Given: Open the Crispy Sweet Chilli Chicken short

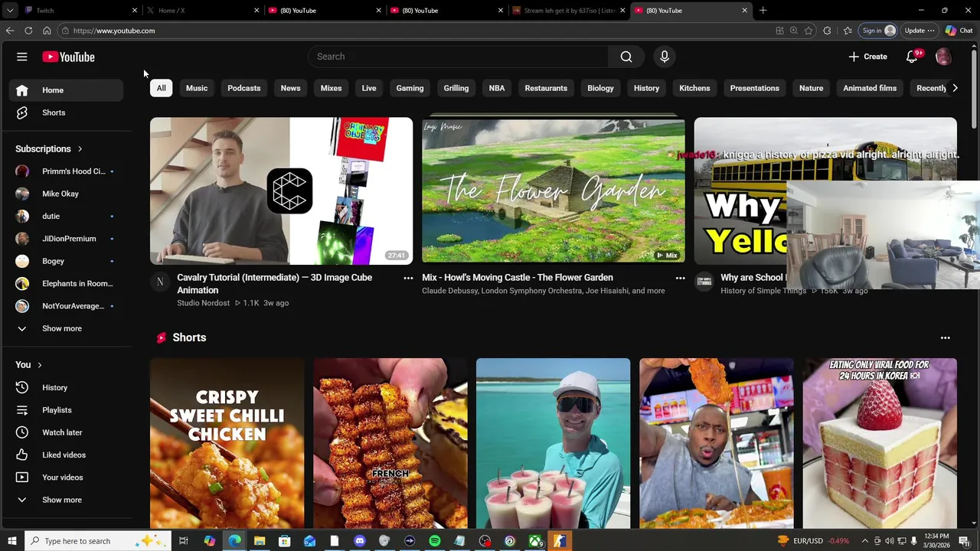Looking at the screenshot, I should coord(227,444).
